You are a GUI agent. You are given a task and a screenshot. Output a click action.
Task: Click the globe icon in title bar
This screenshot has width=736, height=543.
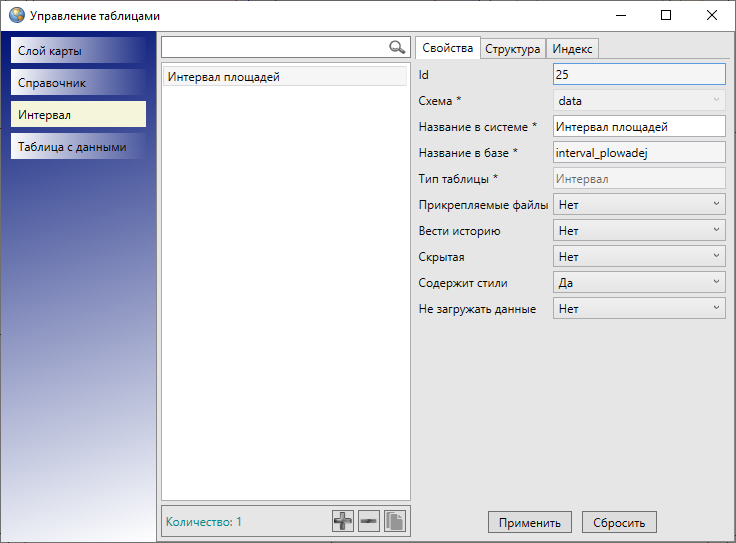pyautogui.click(x=16, y=16)
